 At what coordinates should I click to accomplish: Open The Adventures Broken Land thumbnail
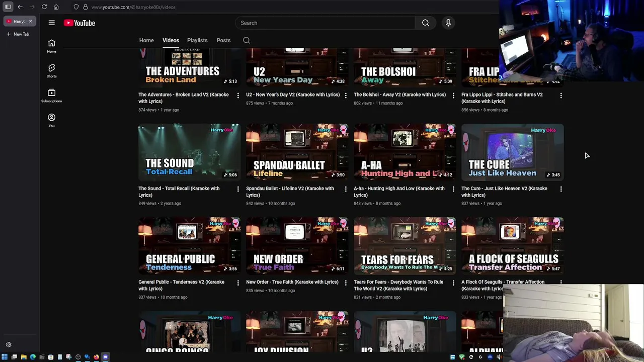point(190,68)
